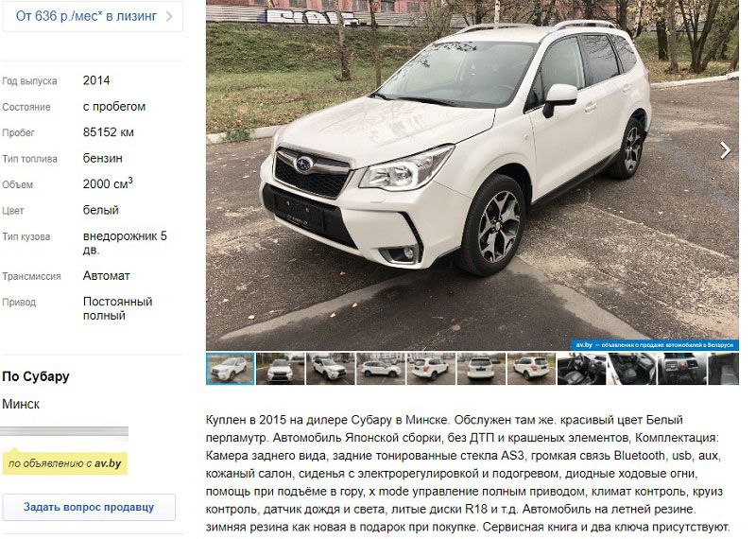Click the 'По Субару' seller heading
The height and width of the screenshot is (539, 756).
[x=36, y=376]
